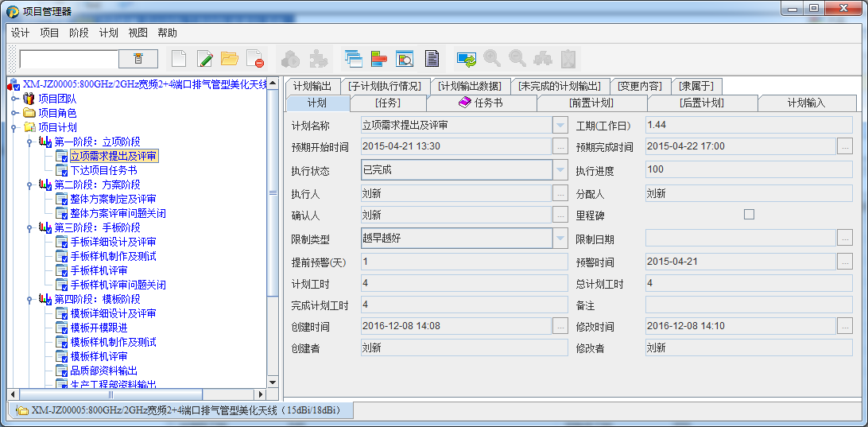Click the cascading windows toolbar icon
Viewport: 868px width, 427px height.
[353, 58]
